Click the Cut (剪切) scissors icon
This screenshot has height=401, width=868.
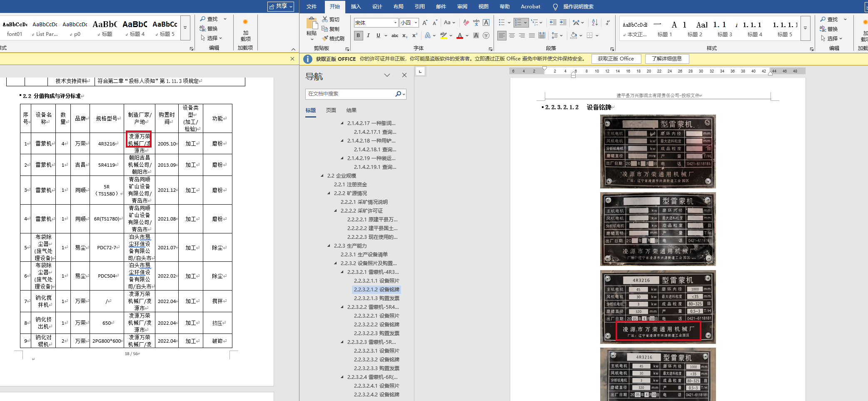pyautogui.click(x=325, y=19)
